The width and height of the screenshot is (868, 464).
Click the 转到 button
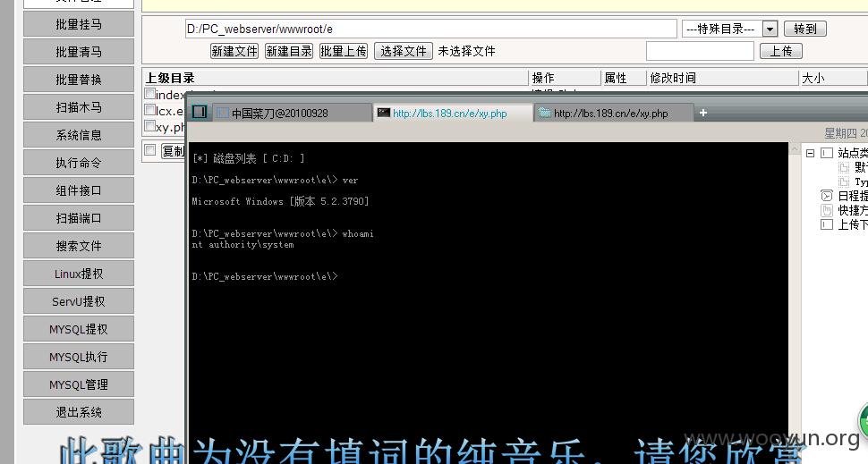click(804, 29)
